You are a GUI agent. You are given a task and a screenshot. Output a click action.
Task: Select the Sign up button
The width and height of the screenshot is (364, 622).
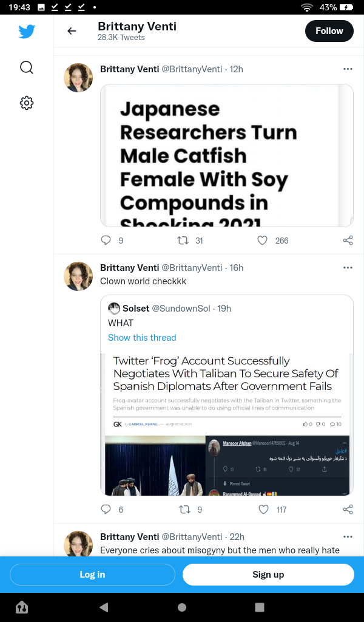(268, 575)
